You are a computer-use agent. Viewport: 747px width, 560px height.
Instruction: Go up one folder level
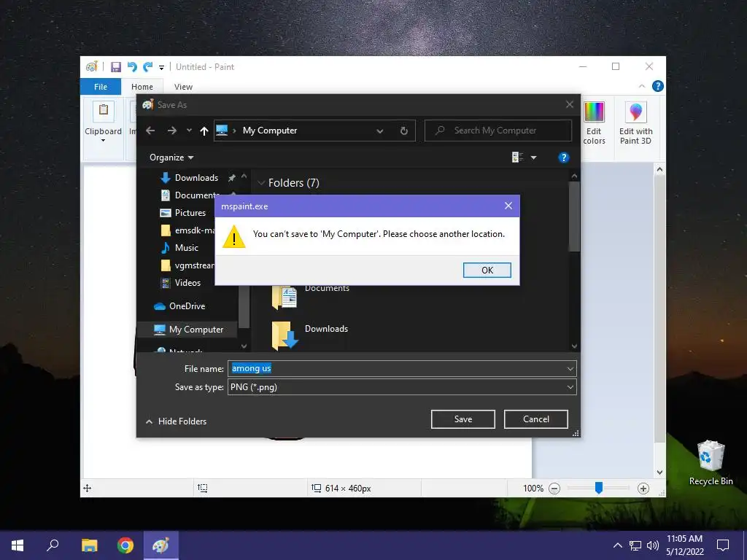[204, 131]
